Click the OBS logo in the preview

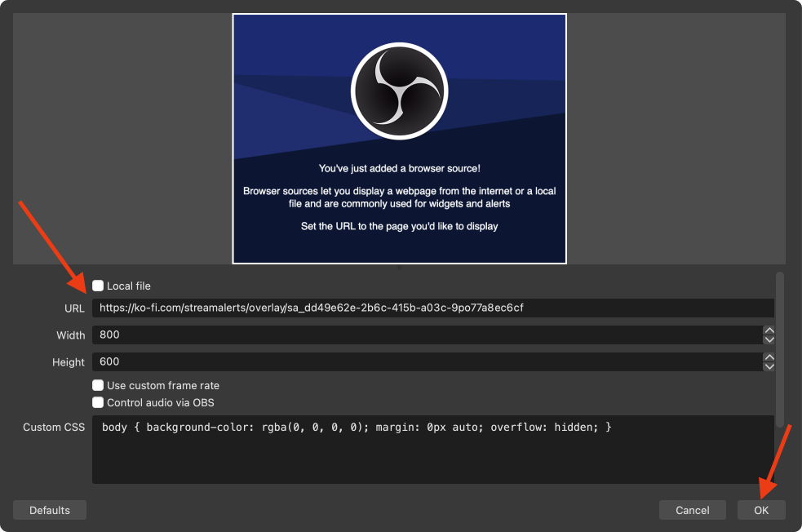tap(400, 91)
